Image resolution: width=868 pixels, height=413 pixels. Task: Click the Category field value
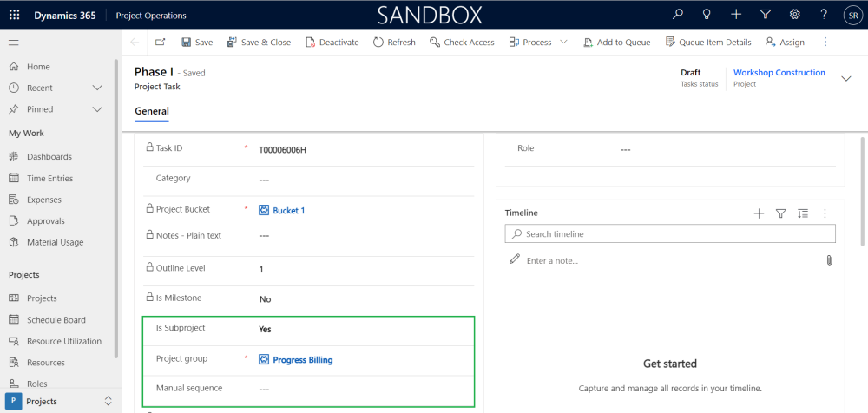click(x=264, y=180)
